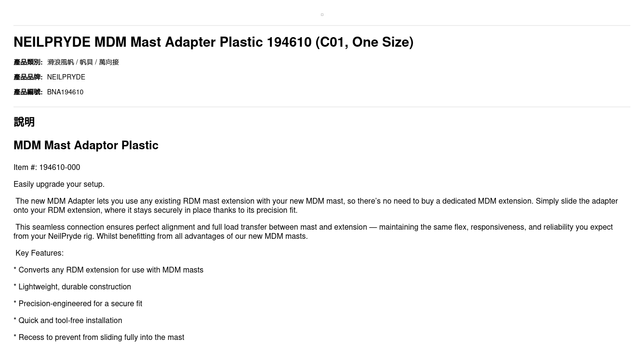The image size is (640, 364).
Task: Click the 'Recess to prevent from sliding' bullet
Action: pyautogui.click(x=99, y=338)
